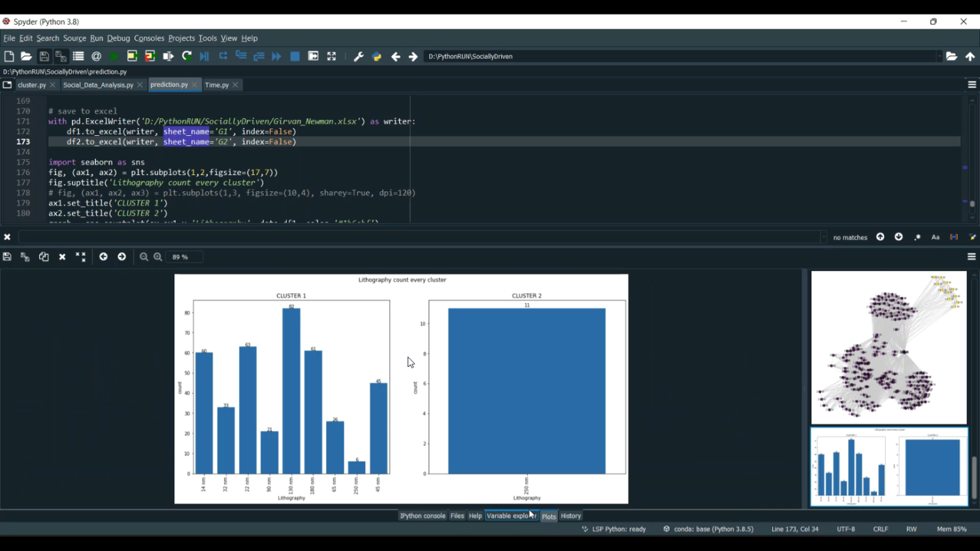
Task: Enable regular expression search in the find bar
Action: (x=917, y=237)
